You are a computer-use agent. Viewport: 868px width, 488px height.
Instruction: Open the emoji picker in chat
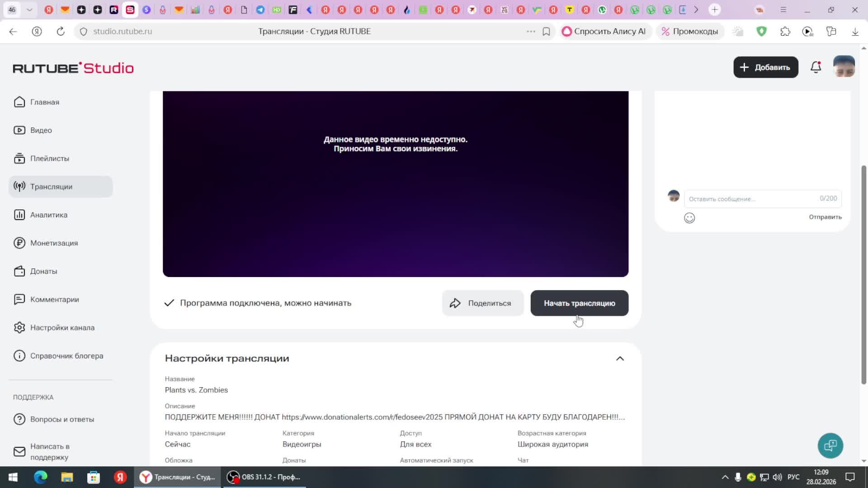click(689, 218)
